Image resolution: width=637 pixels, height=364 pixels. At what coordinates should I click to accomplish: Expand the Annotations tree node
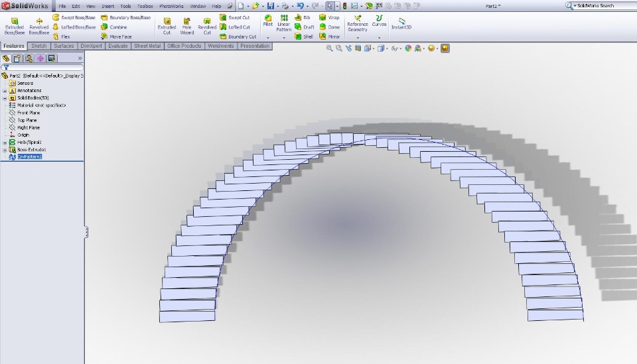pos(5,91)
